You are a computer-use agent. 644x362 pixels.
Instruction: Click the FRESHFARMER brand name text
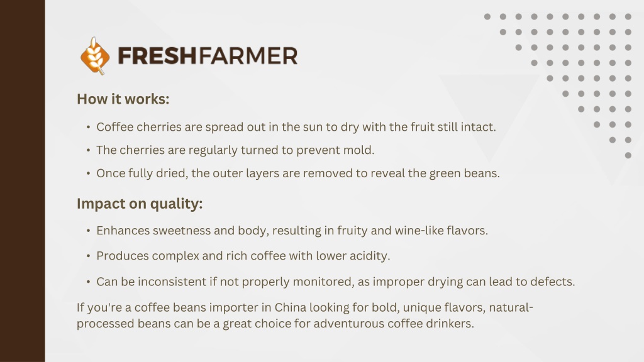coord(208,56)
